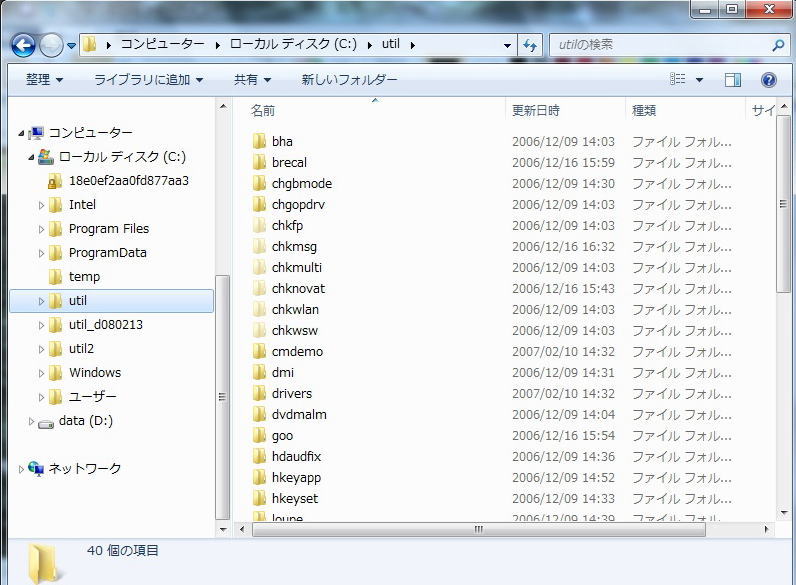
Task: Click the folder icon in address bar
Action: coord(90,45)
